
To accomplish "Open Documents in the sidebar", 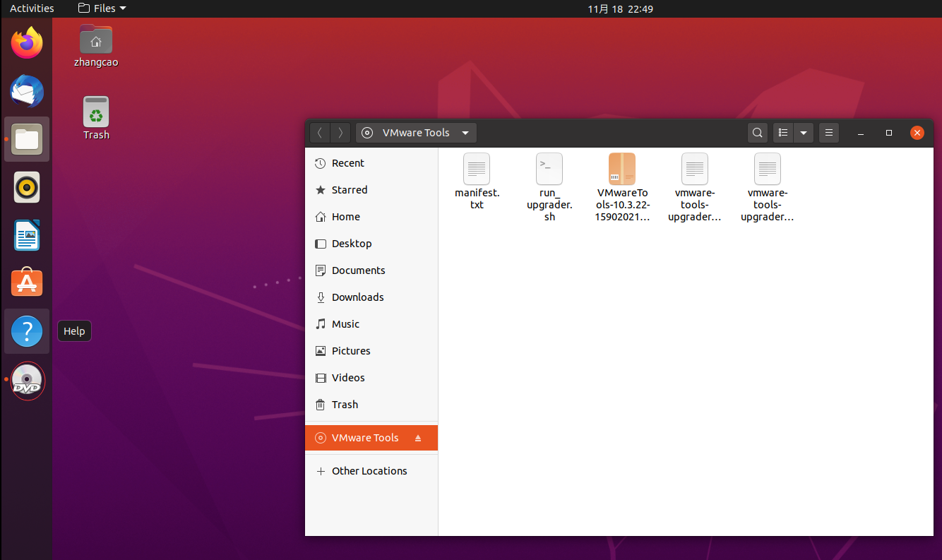I will pyautogui.click(x=371, y=270).
